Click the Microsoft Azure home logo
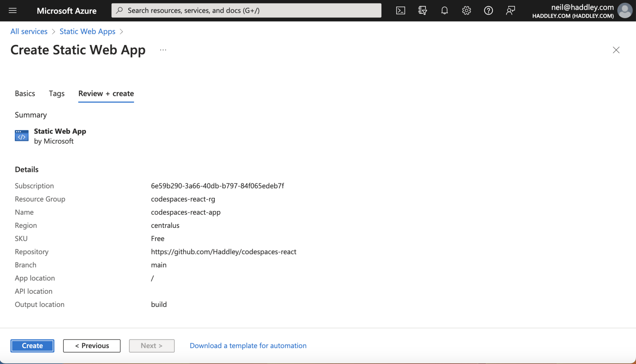 [67, 11]
